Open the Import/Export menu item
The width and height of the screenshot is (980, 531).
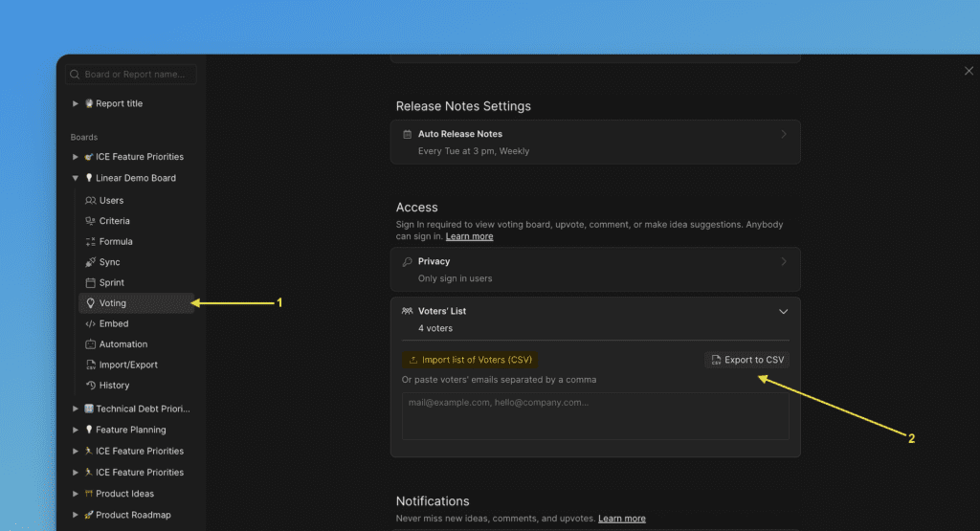[x=128, y=365]
